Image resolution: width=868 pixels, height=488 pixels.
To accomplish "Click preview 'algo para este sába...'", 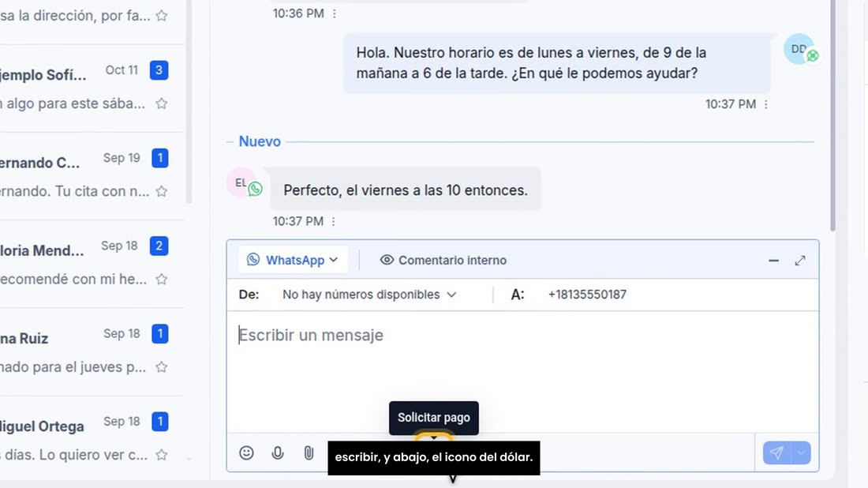I will tap(73, 103).
